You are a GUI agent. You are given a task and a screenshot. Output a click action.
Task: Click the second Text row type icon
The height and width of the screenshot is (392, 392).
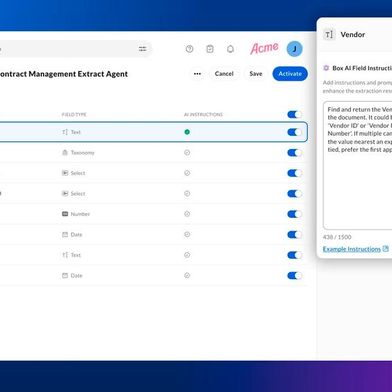65,255
